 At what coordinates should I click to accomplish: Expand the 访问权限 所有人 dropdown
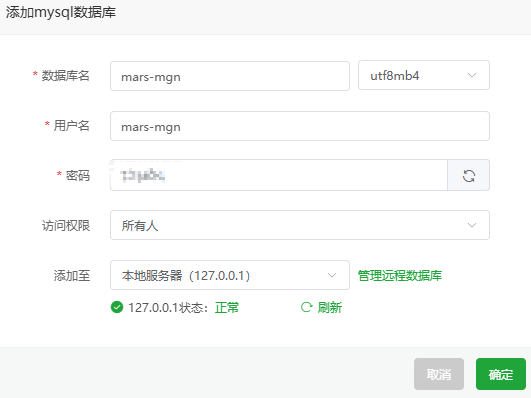click(x=300, y=225)
